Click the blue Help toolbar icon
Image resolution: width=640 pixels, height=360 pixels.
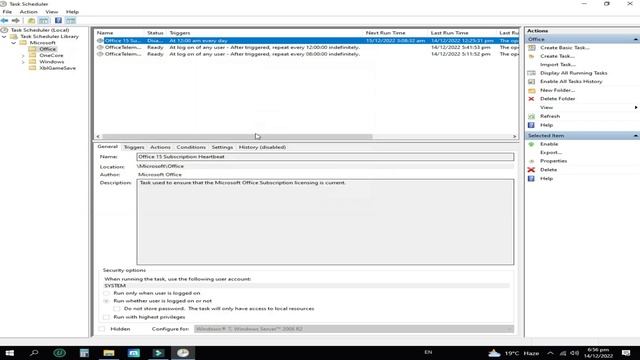58,20
